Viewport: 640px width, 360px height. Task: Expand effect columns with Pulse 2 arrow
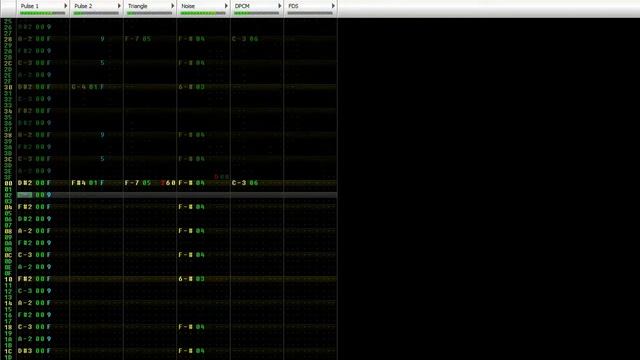click(x=119, y=6)
